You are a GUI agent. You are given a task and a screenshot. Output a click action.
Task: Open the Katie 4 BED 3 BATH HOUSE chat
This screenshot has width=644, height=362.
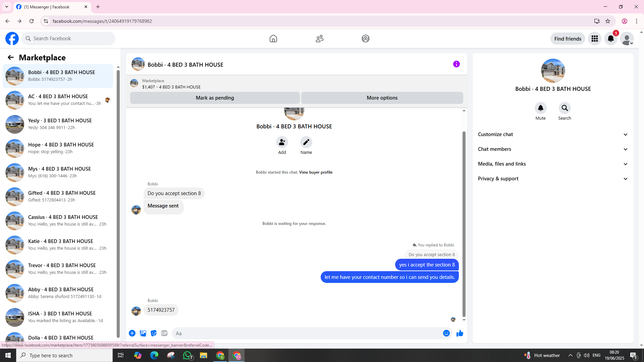tap(58, 245)
